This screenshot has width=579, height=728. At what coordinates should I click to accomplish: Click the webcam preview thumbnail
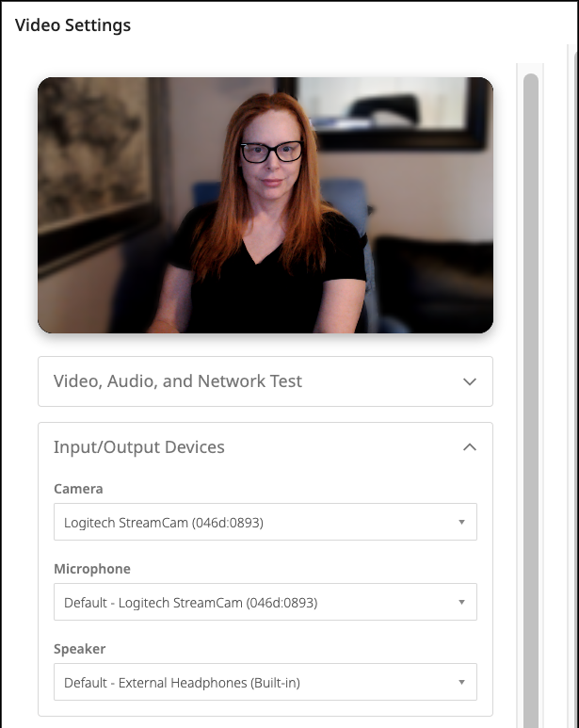[265, 205]
